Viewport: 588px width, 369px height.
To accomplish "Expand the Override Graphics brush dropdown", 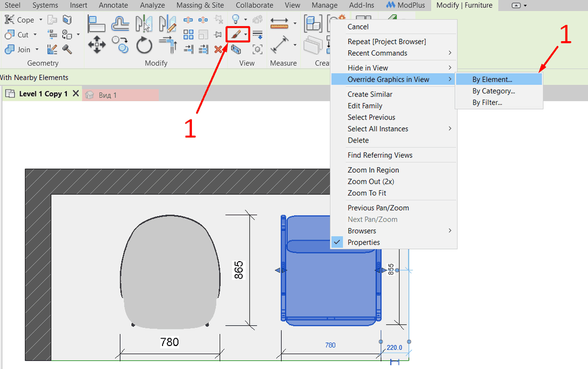I will 246,35.
